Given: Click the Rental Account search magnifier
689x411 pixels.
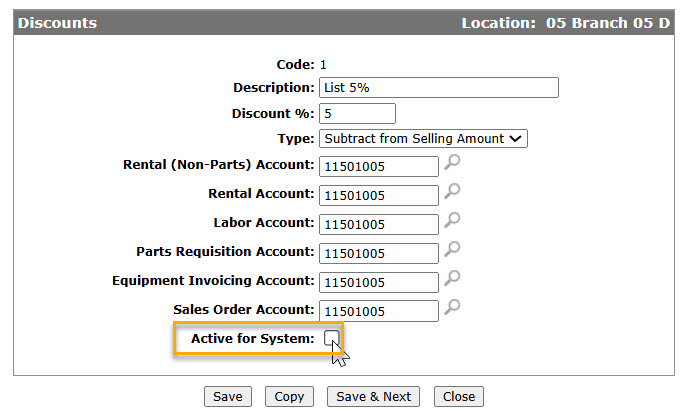Looking at the screenshot, I should 452,191.
